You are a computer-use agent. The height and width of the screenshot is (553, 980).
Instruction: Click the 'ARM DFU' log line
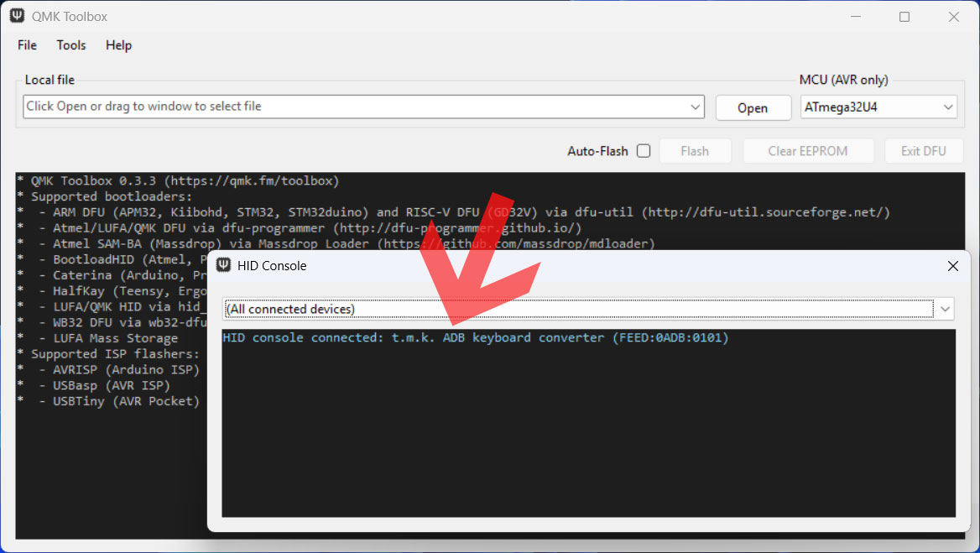tap(453, 211)
